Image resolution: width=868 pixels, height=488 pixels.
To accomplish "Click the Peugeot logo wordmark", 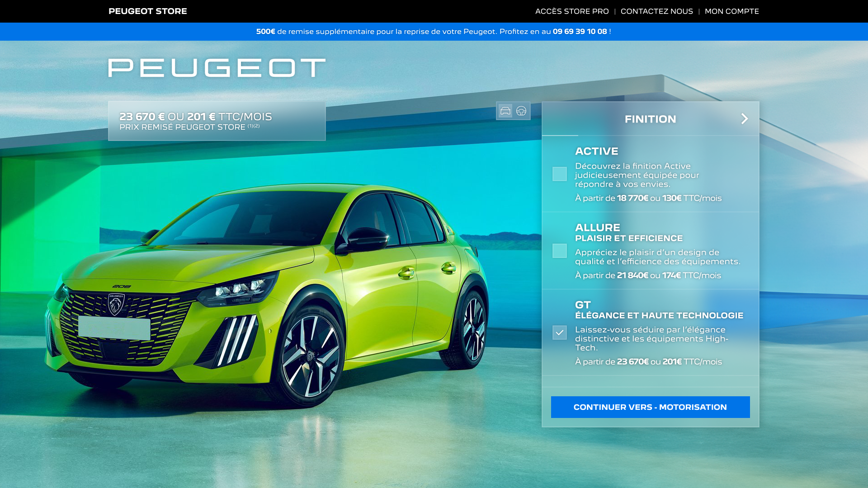I will [217, 68].
